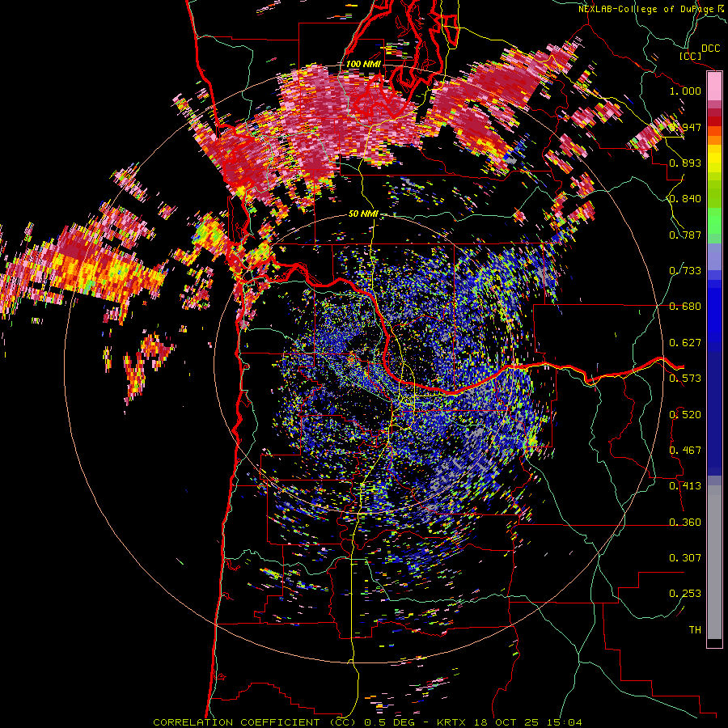The height and width of the screenshot is (728, 728).
Task: Select the 0.307 scale value
Action: coord(685,558)
